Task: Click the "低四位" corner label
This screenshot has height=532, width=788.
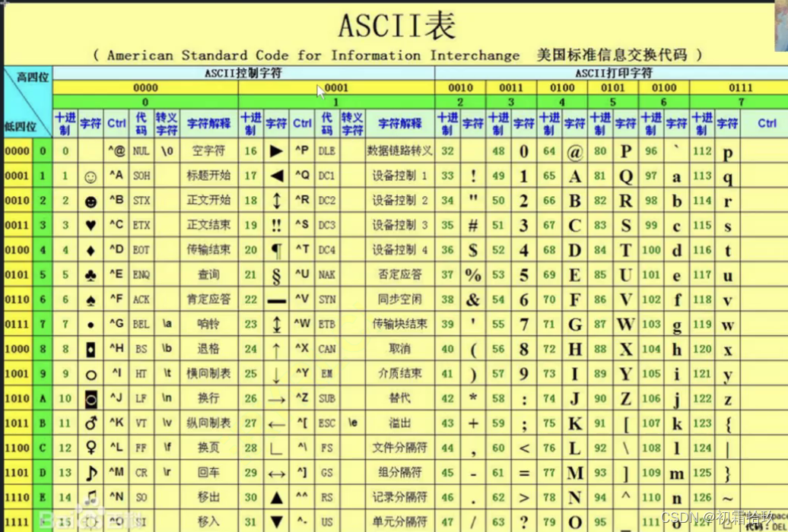Action: [x=21, y=126]
